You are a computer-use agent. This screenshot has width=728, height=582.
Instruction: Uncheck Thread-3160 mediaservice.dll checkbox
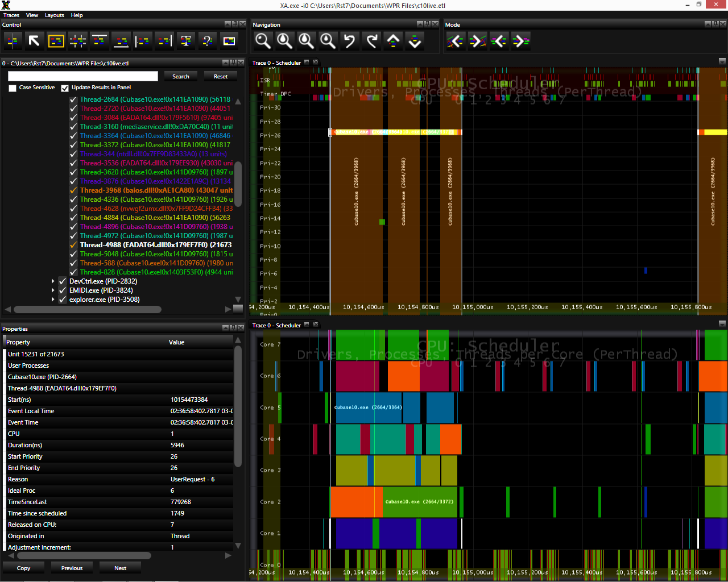[x=73, y=127]
